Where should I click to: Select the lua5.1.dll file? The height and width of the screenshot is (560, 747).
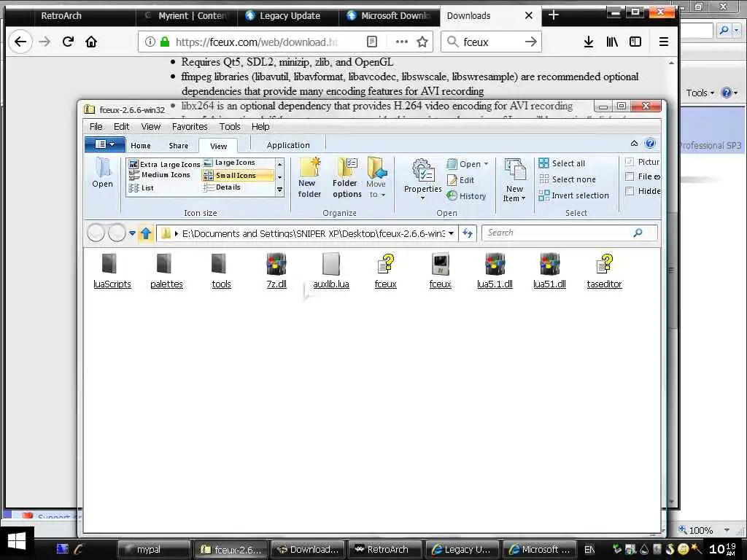tap(495, 271)
